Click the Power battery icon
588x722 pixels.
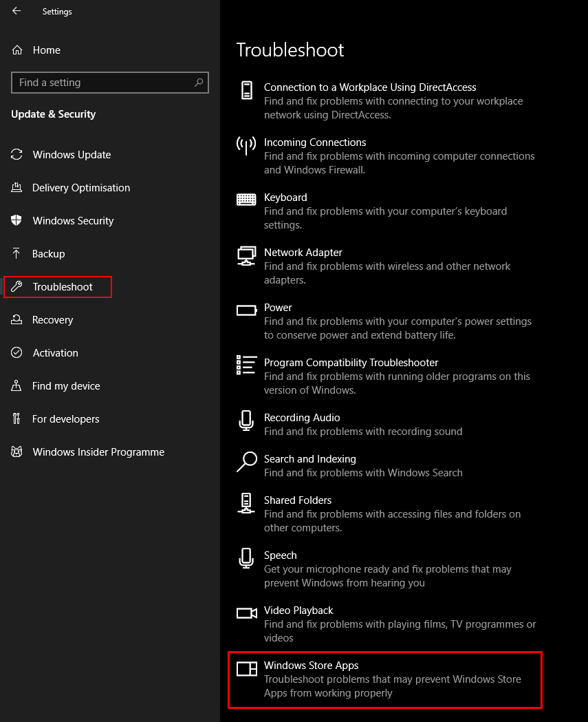pyautogui.click(x=247, y=310)
